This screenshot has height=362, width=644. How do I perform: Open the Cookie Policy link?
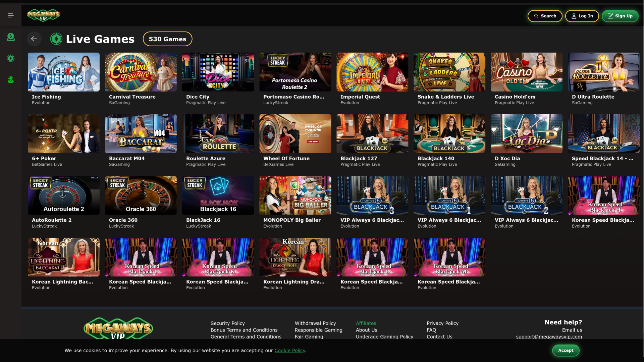pyautogui.click(x=290, y=350)
